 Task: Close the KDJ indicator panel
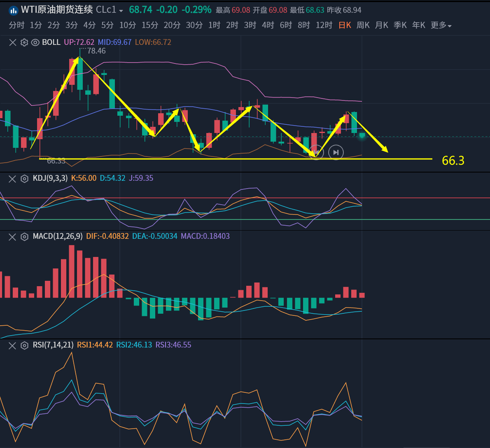pyautogui.click(x=13, y=179)
